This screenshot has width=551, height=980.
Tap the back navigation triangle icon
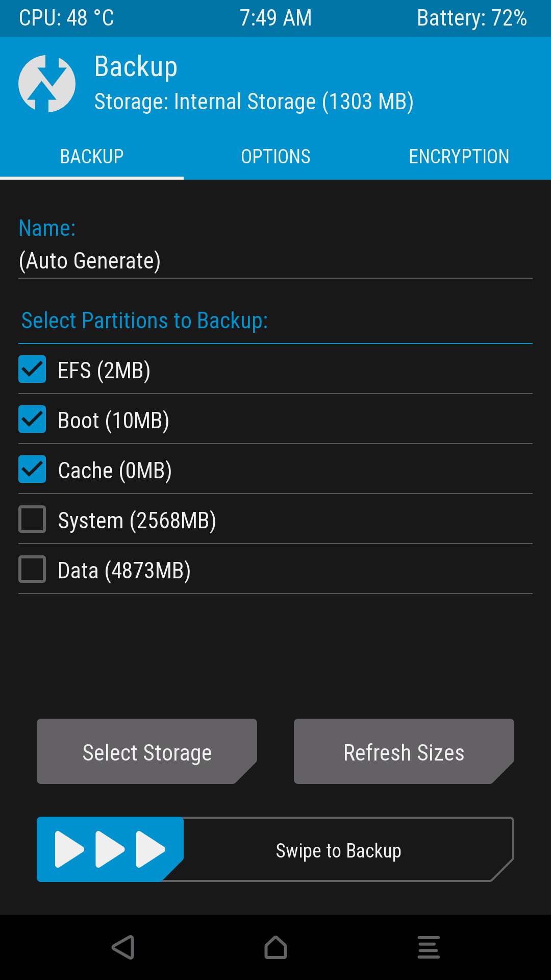pos(123,947)
